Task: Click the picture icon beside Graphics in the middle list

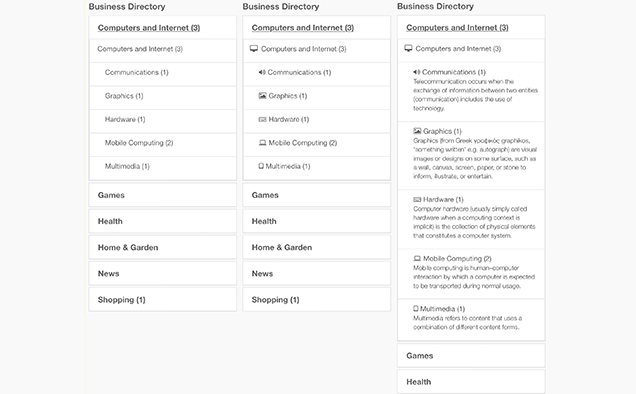Action: point(262,96)
